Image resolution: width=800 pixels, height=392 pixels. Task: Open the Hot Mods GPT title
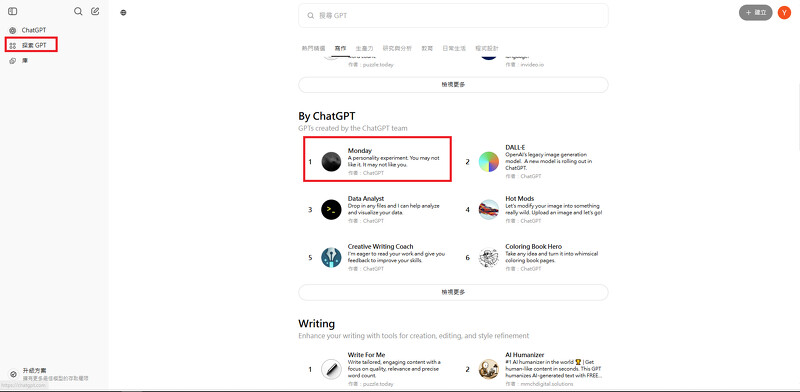(519, 199)
